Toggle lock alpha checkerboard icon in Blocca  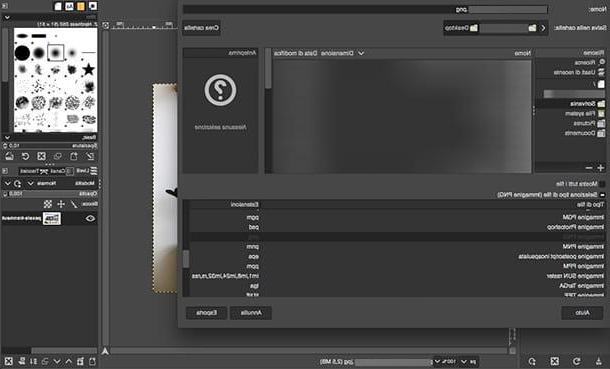tap(48, 204)
